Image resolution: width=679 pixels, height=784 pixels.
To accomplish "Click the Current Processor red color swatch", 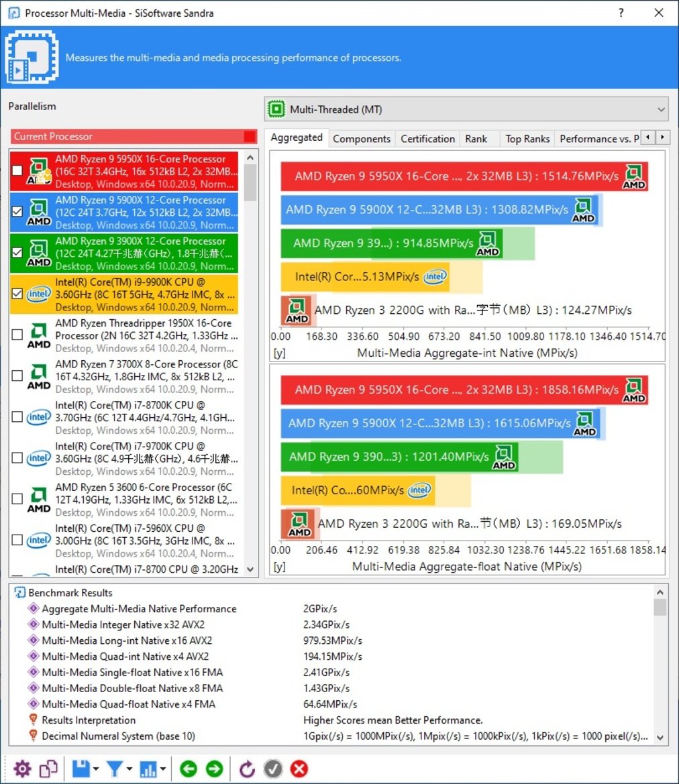I will pyautogui.click(x=249, y=137).
